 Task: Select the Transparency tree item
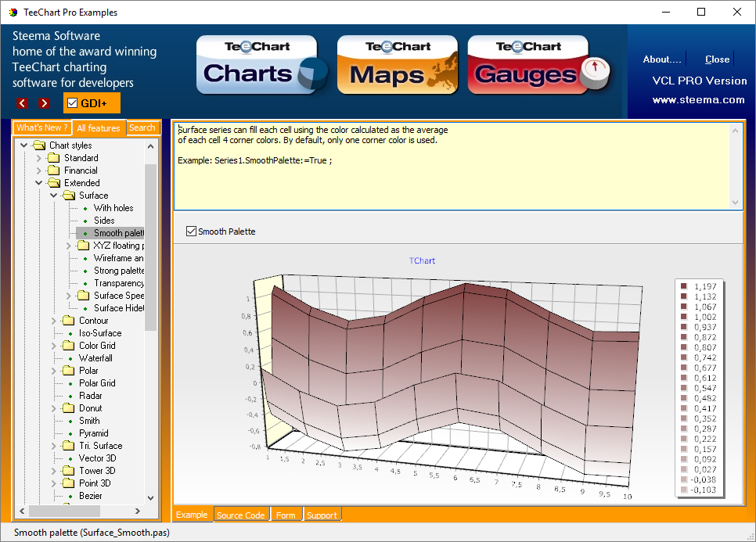[x=119, y=283]
